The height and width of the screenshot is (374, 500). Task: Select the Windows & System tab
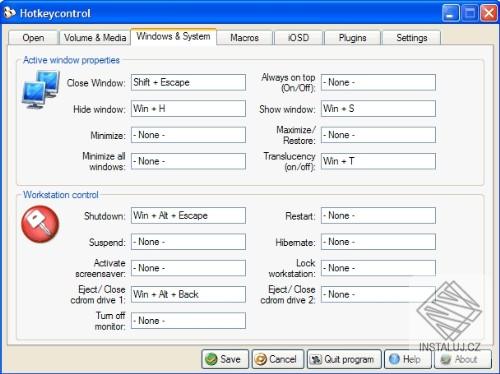tap(173, 36)
